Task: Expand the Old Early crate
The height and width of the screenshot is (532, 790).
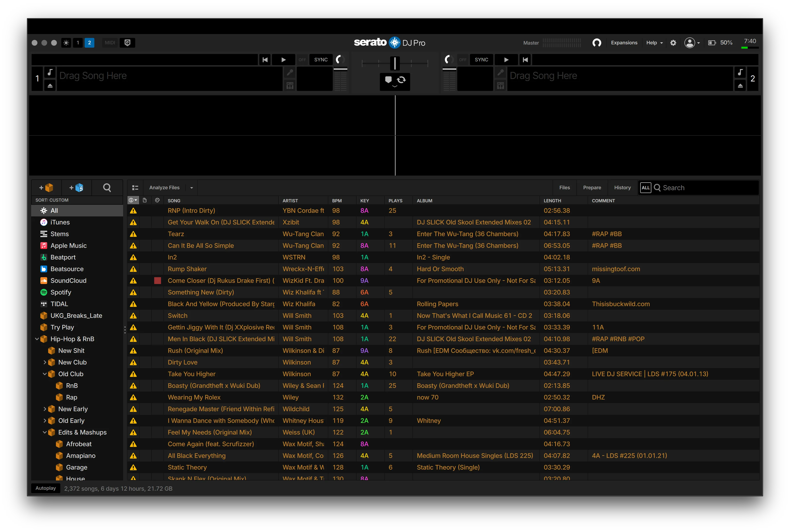Action: click(45, 421)
